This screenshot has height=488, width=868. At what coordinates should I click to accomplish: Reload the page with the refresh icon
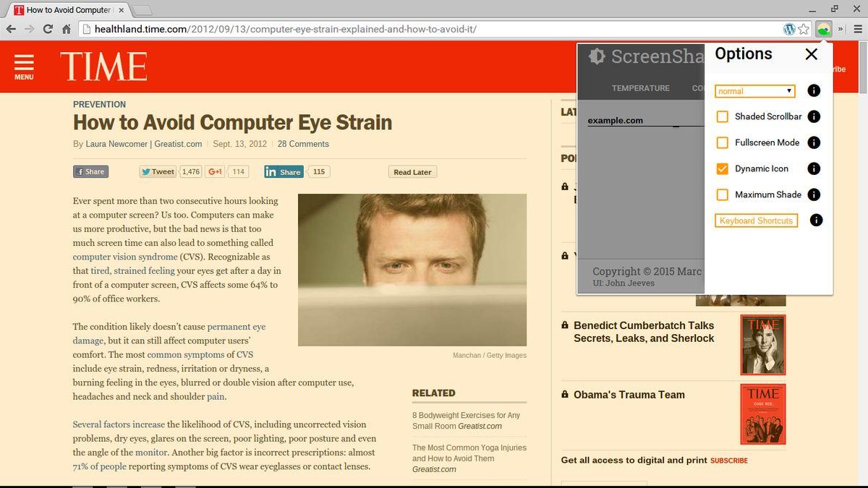(48, 29)
